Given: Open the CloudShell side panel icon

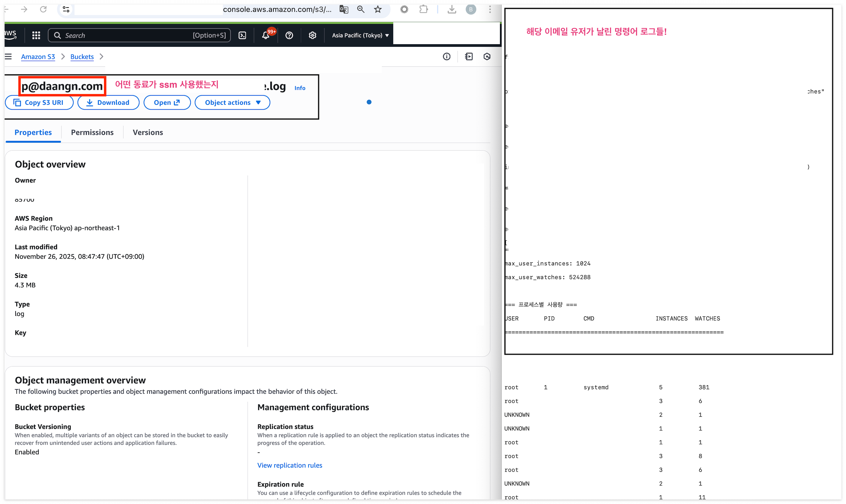Looking at the screenshot, I should point(469,57).
